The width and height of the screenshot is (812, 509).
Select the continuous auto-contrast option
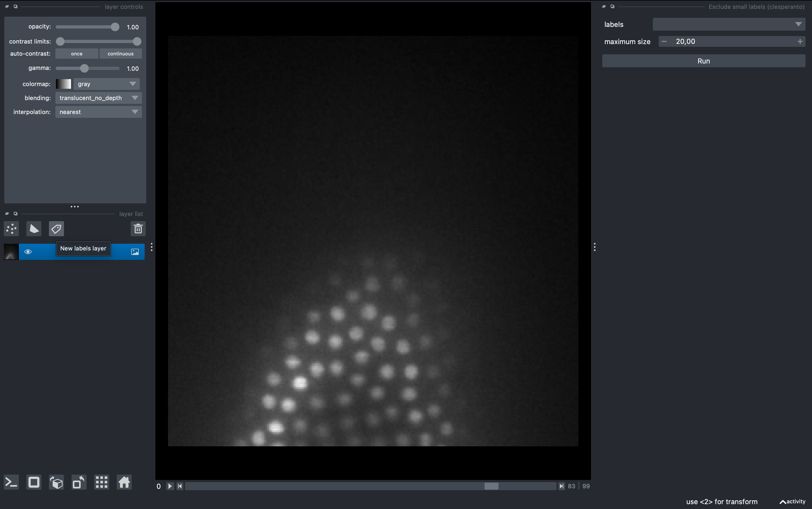pos(120,53)
